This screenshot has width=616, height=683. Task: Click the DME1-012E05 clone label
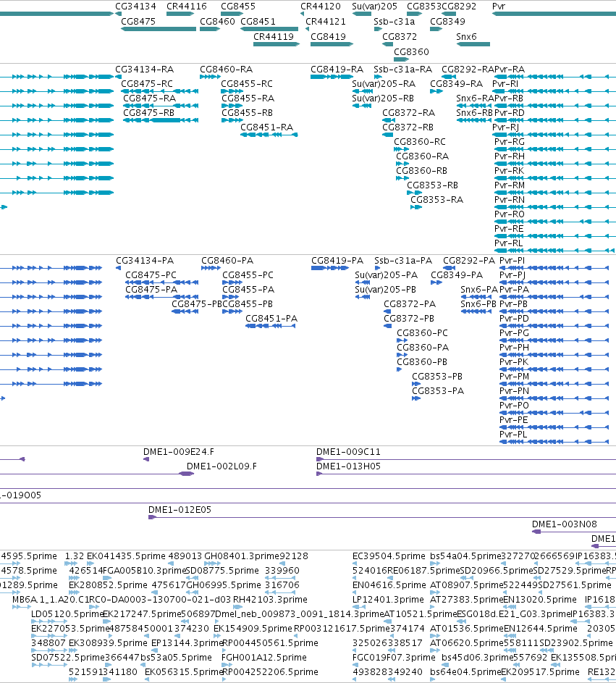click(180, 510)
